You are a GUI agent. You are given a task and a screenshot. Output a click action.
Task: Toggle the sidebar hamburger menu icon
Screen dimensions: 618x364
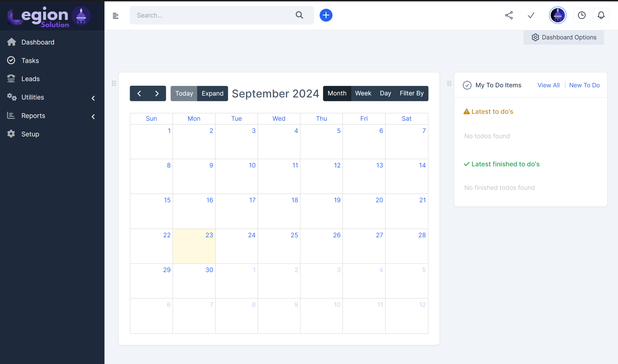click(x=115, y=16)
